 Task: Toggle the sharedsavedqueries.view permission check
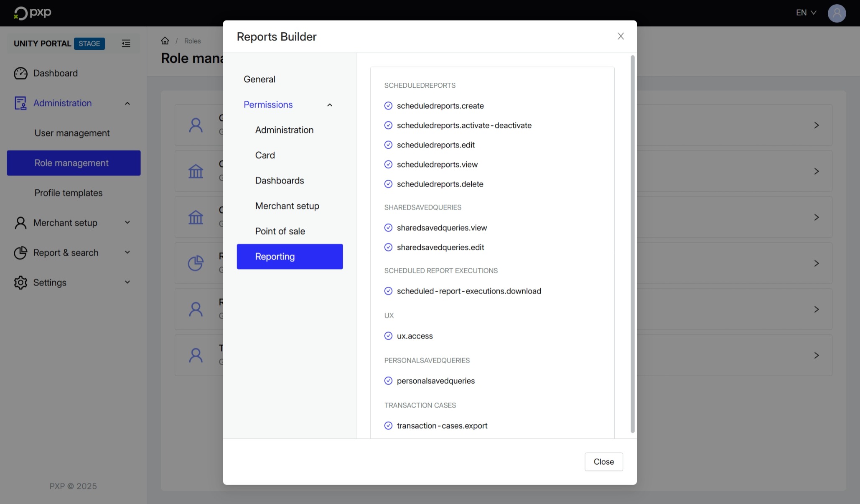pyautogui.click(x=388, y=228)
